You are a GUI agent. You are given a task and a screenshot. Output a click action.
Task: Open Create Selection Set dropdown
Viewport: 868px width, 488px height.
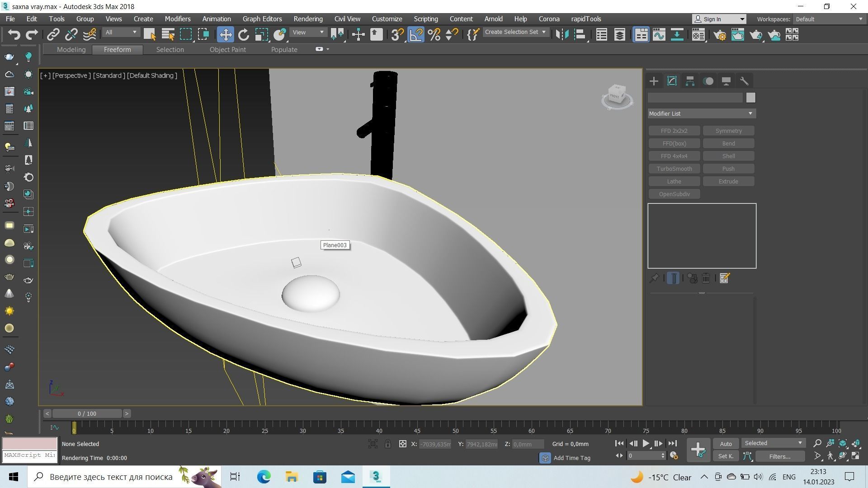coord(516,32)
